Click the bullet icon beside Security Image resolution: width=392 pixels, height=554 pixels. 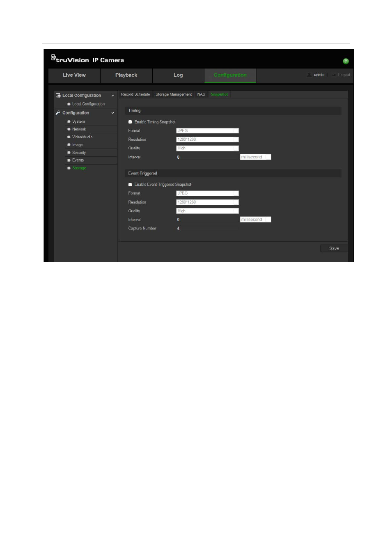click(x=69, y=153)
